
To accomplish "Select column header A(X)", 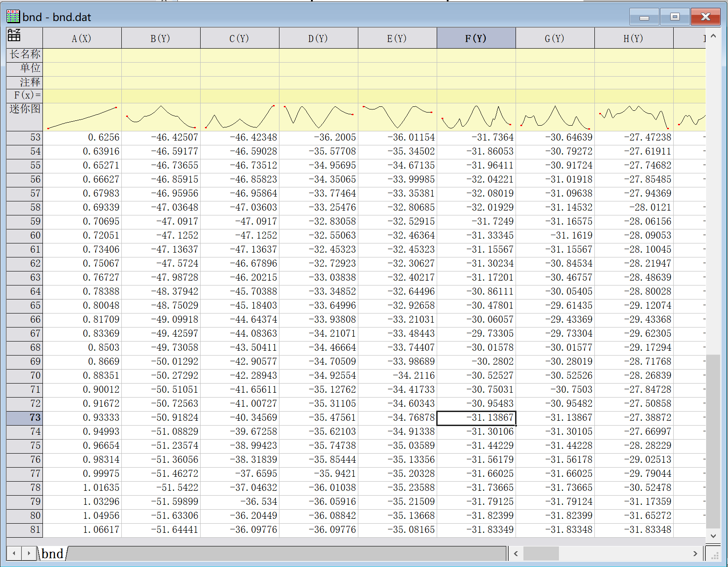I will pos(82,39).
